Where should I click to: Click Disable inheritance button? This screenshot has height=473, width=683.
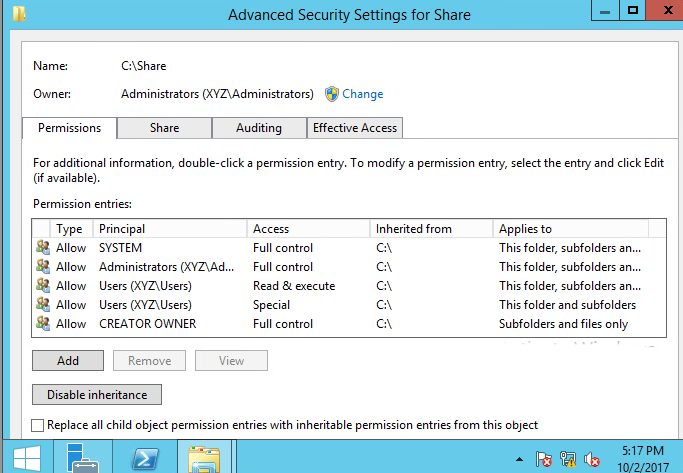point(97,395)
